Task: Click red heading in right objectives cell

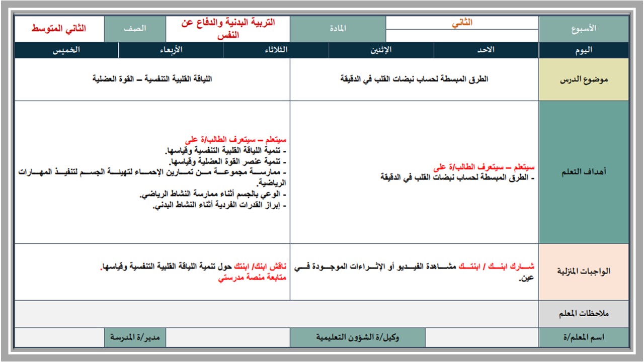Action: tap(484, 167)
